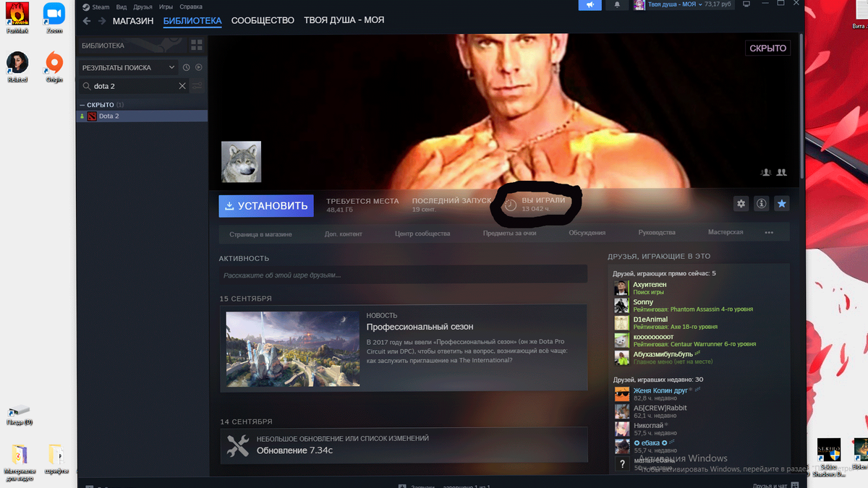868x488 pixels.
Task: Go back with the left arrow
Action: coord(87,21)
